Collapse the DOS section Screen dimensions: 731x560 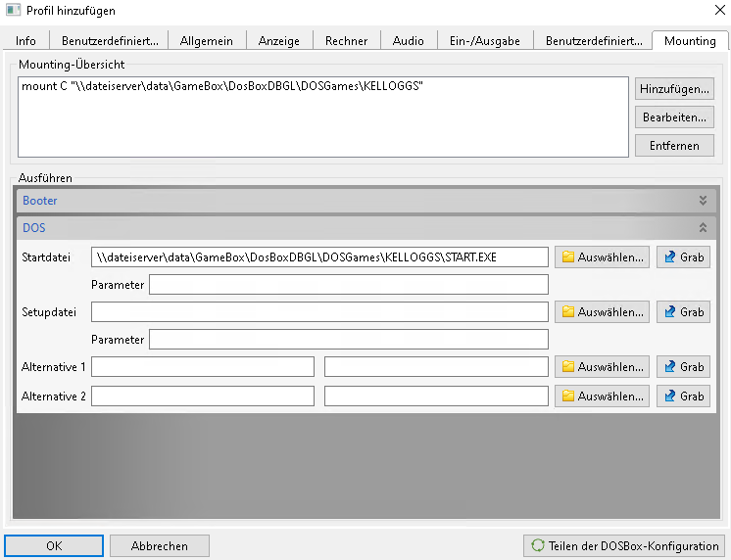point(702,228)
